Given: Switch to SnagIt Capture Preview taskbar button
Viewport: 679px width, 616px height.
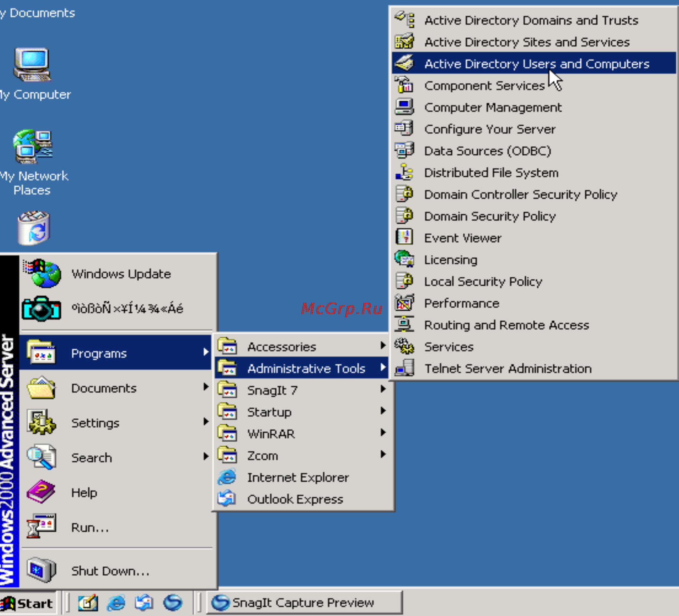Looking at the screenshot, I should [x=304, y=602].
